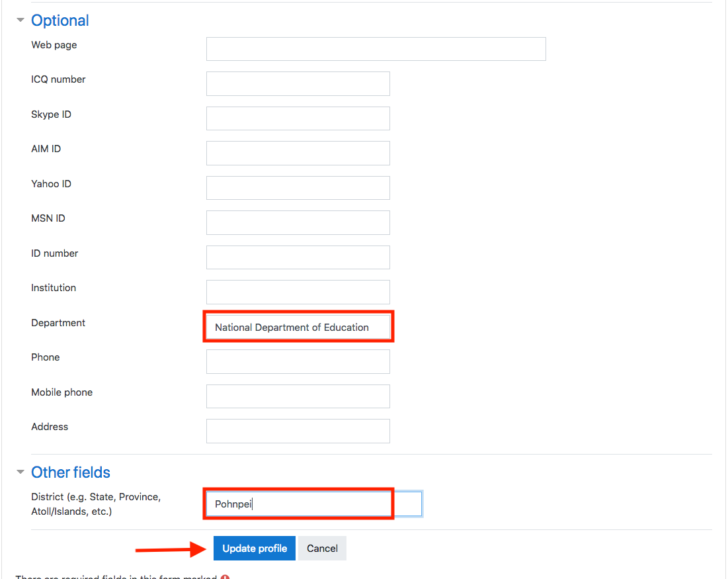The image size is (728, 579).
Task: Collapse the Other fields section triangle
Action: coord(20,472)
